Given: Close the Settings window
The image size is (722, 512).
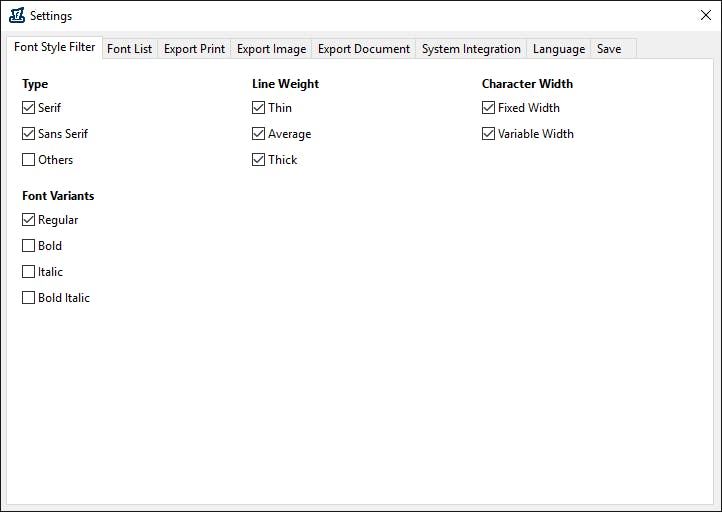Looking at the screenshot, I should [705, 15].
